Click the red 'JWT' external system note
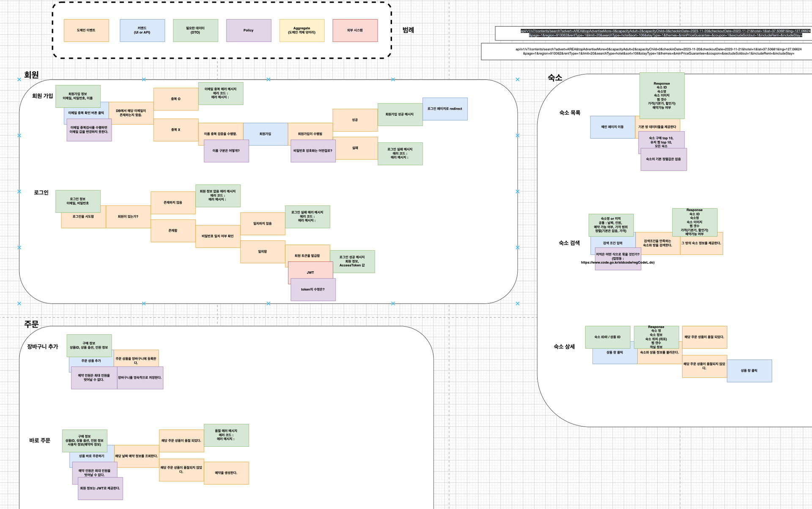 (x=310, y=270)
